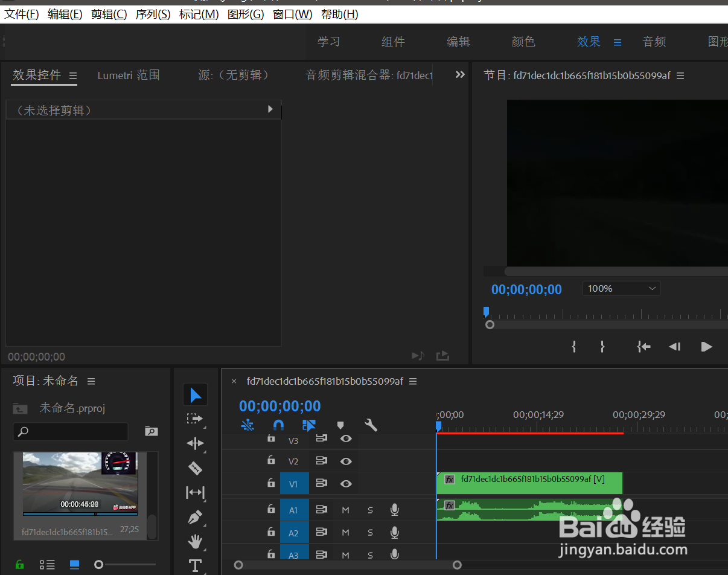Click video clip on V1 track
Viewport: 728px width, 575px height.
click(x=529, y=483)
